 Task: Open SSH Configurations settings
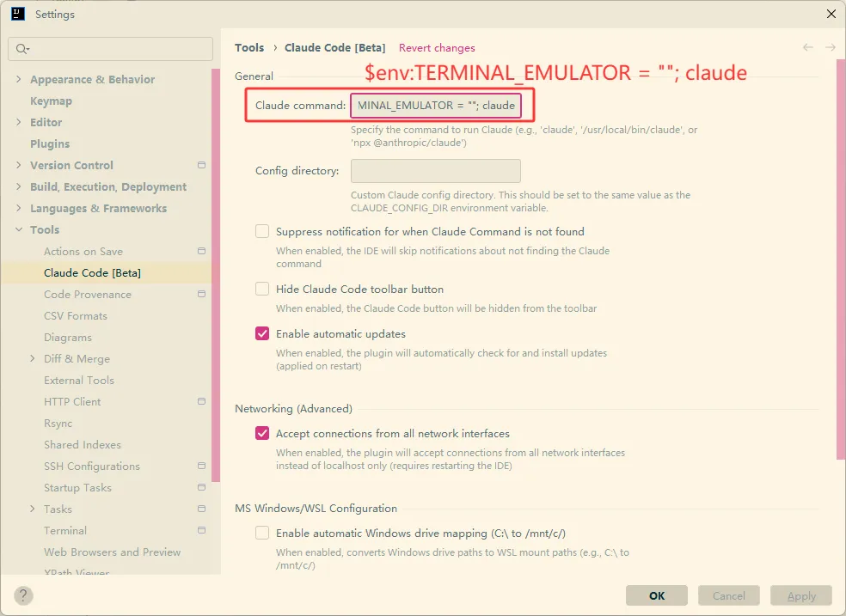(92, 467)
